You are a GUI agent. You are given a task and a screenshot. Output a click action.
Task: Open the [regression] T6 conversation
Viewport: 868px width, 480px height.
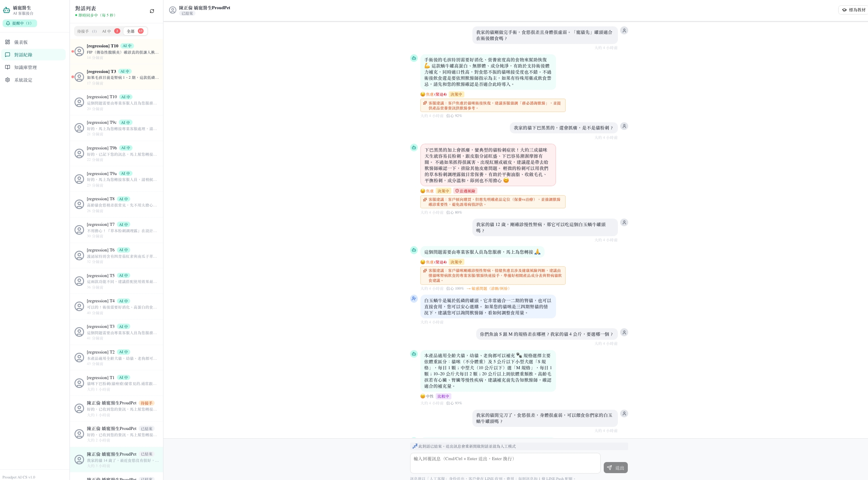point(116,256)
